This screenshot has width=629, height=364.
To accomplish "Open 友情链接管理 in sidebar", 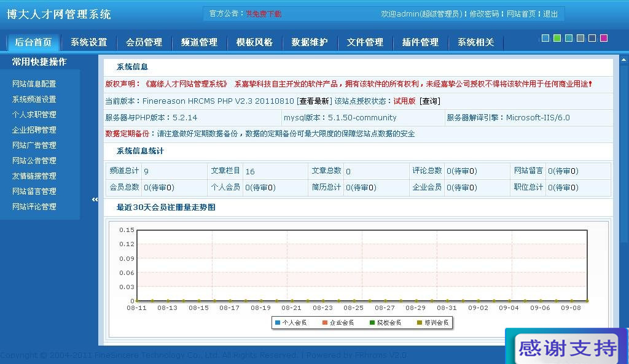I will click(x=34, y=176).
